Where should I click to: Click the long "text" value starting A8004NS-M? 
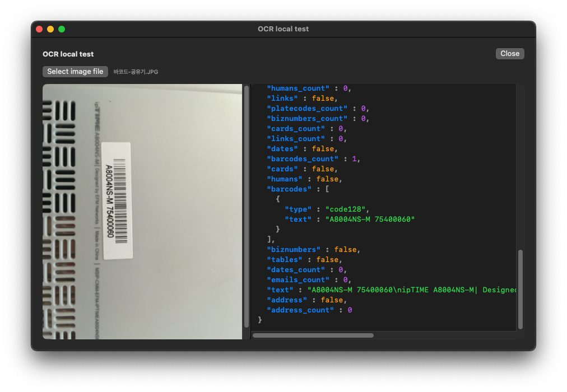(411, 290)
